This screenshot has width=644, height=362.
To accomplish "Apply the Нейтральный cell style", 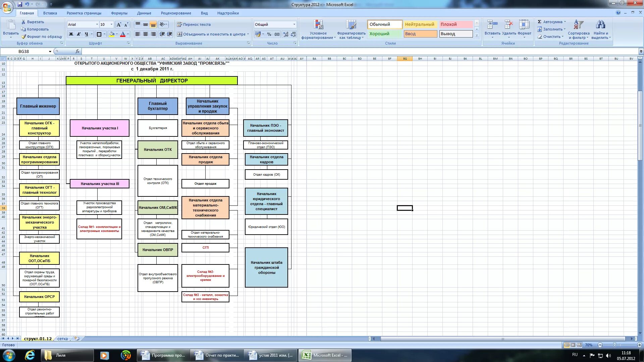I will [420, 24].
